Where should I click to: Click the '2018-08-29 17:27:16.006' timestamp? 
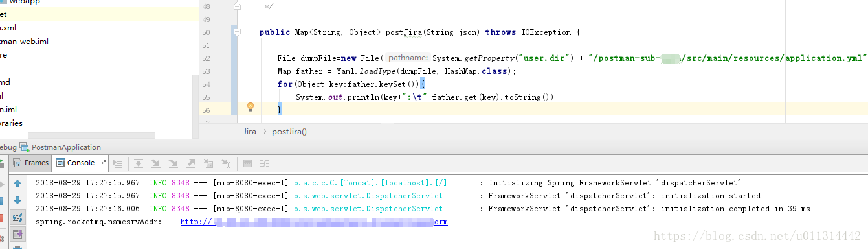87,209
